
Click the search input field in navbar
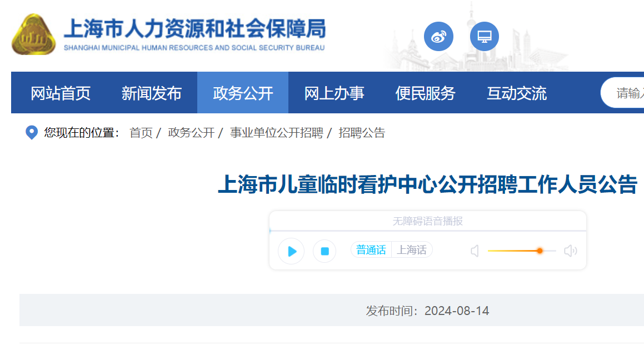pyautogui.click(x=622, y=93)
